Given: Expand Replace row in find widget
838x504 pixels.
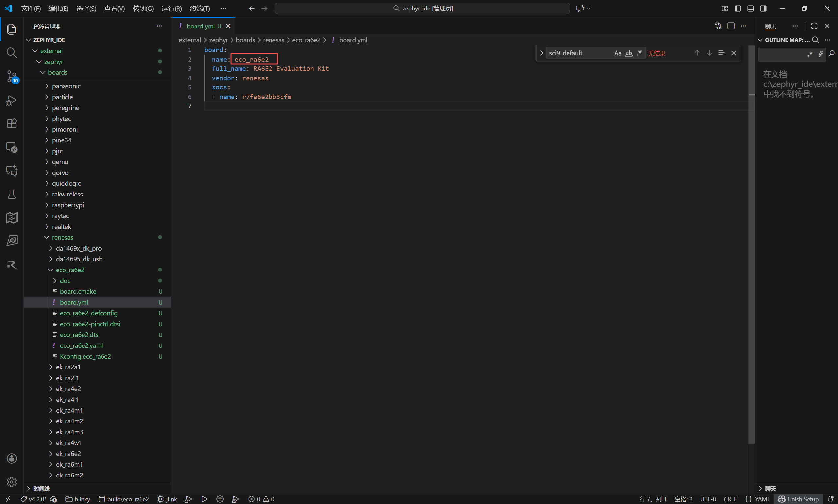Looking at the screenshot, I should 542,53.
